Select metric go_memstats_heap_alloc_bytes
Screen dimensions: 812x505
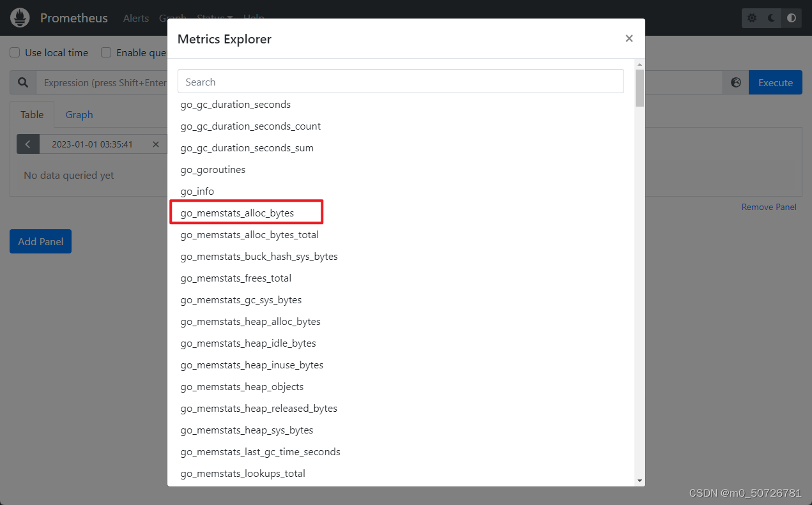(x=250, y=321)
